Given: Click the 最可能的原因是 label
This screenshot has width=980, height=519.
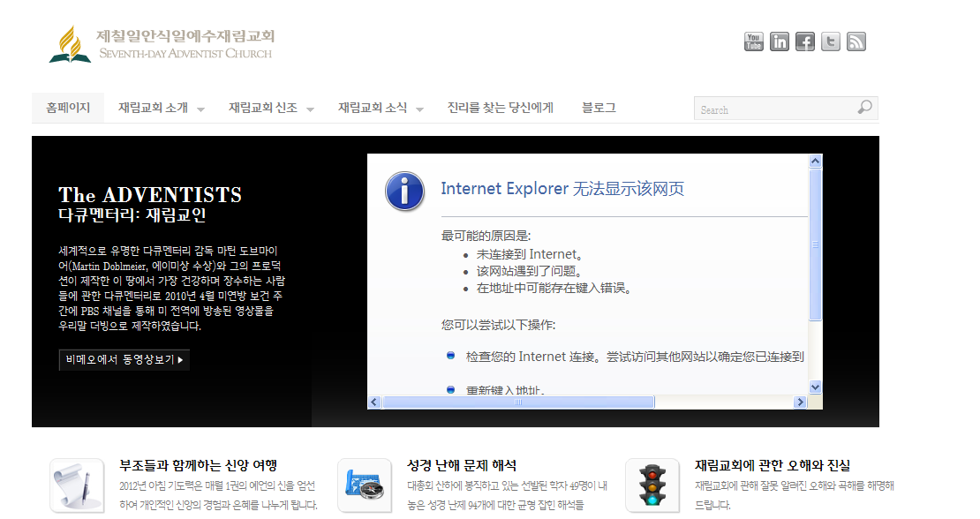Looking at the screenshot, I should coord(486,236).
